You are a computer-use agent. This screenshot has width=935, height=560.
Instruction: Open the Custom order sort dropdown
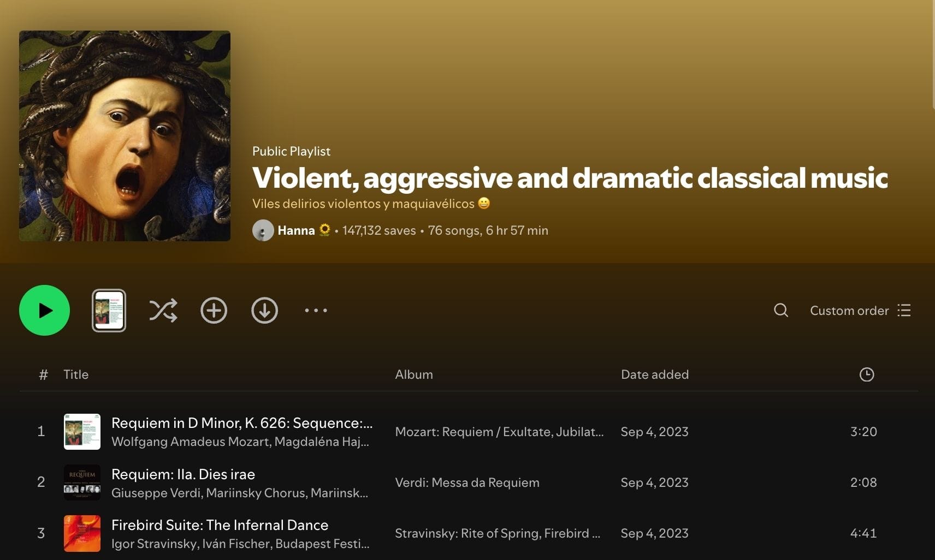point(860,310)
